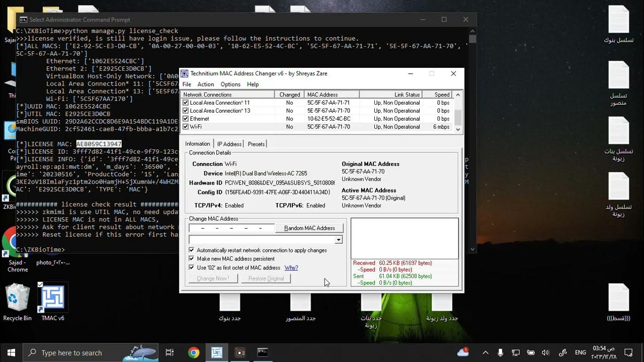Open the Help menu

click(x=253, y=84)
